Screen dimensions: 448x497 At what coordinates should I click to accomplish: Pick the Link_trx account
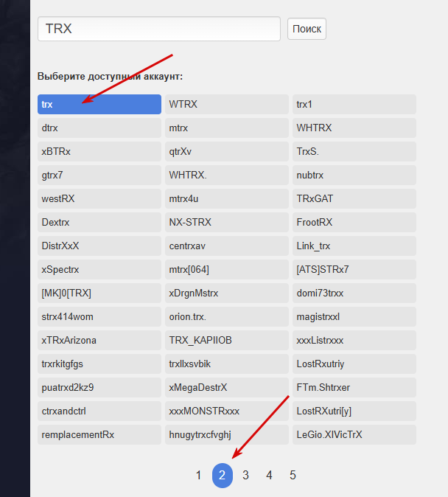(x=354, y=246)
